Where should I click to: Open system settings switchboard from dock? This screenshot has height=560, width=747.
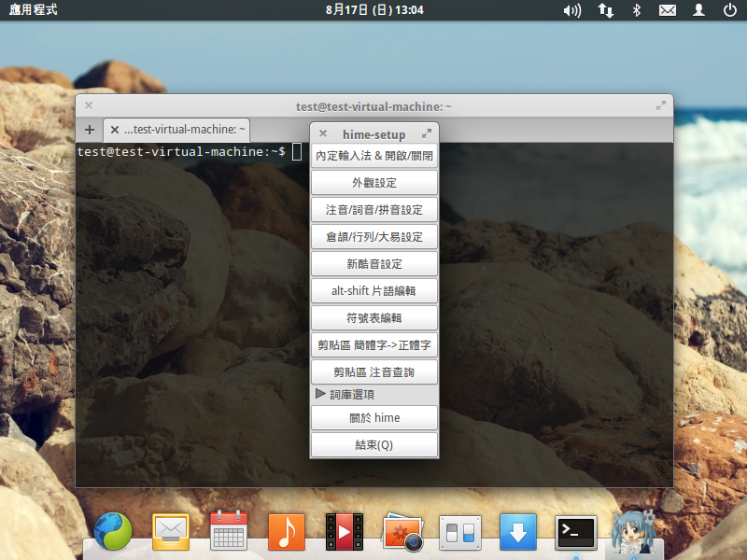(460, 532)
